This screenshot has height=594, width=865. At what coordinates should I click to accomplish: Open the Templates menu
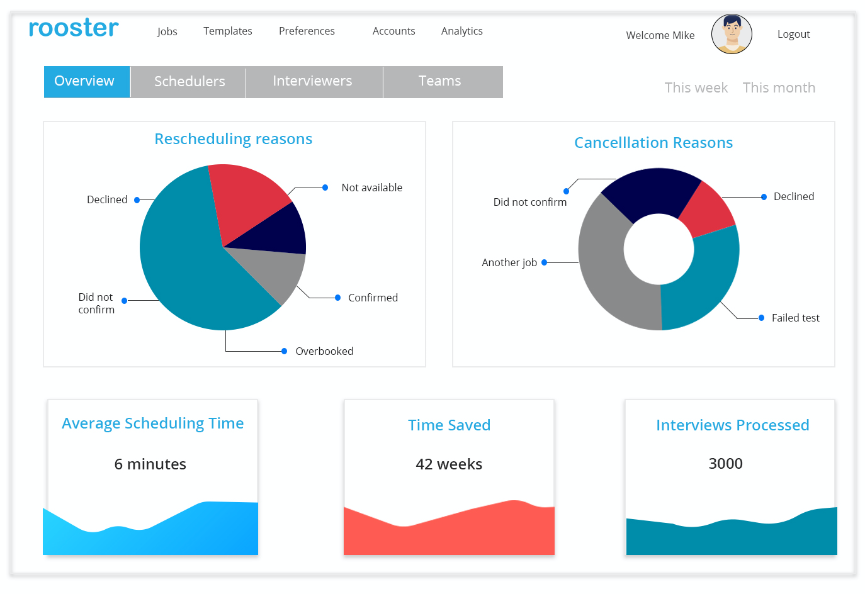(x=228, y=31)
